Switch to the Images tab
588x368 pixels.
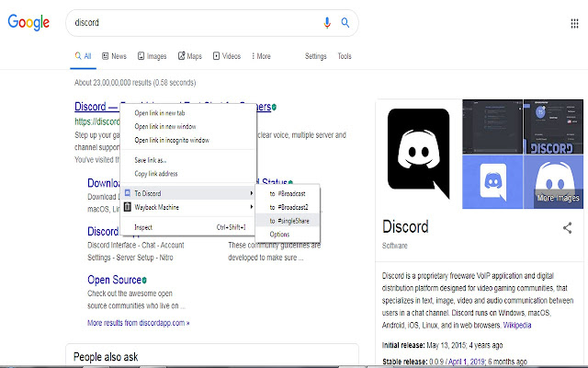pos(152,56)
